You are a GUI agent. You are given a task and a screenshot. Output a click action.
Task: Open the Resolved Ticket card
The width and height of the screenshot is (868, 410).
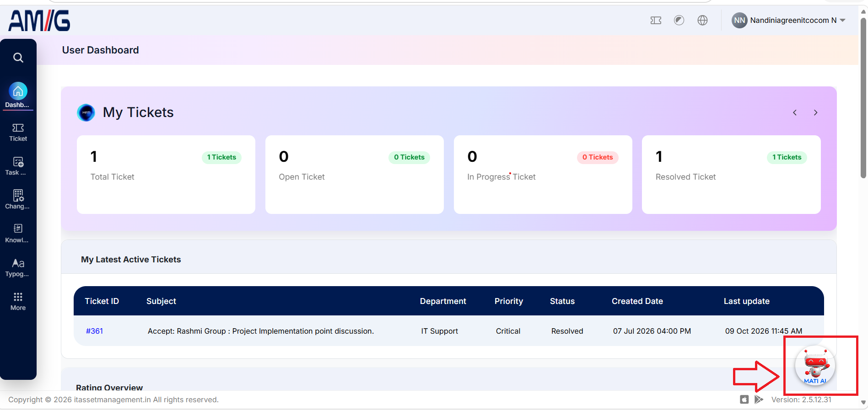coord(731,175)
